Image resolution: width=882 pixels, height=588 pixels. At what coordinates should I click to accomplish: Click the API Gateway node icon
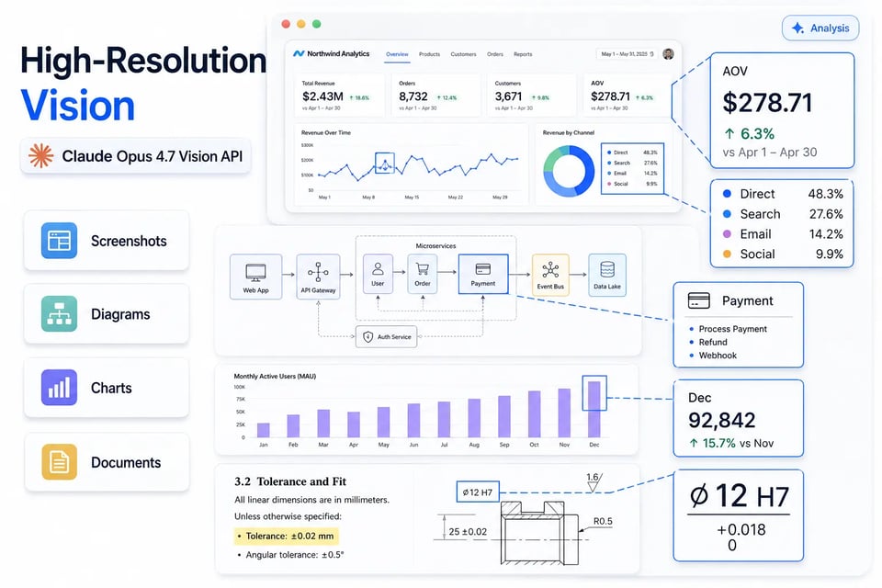pyautogui.click(x=319, y=272)
